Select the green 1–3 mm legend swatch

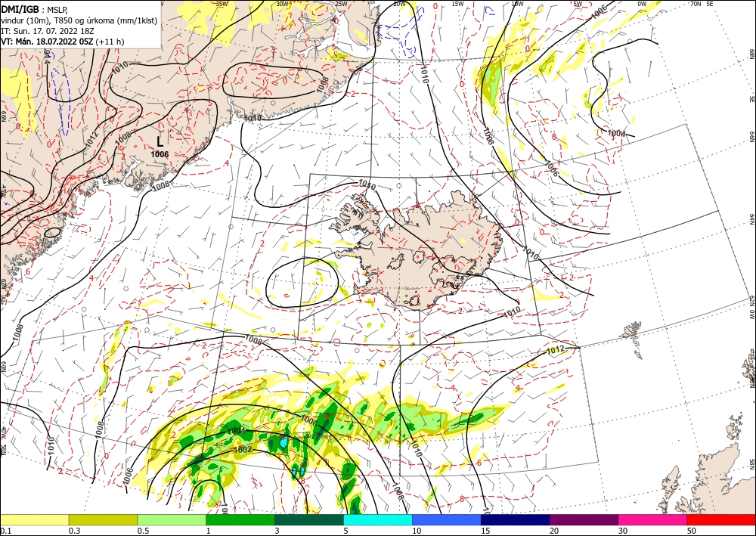point(240,519)
